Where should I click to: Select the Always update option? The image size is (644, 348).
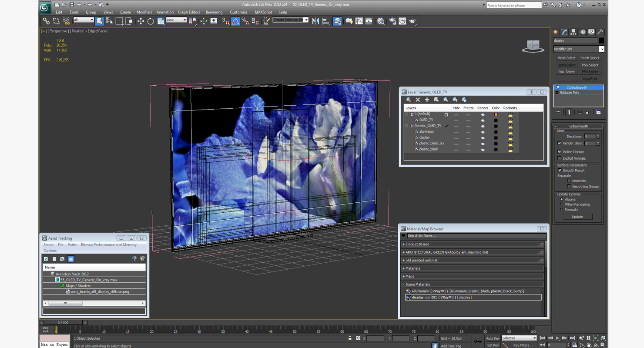[561, 199]
